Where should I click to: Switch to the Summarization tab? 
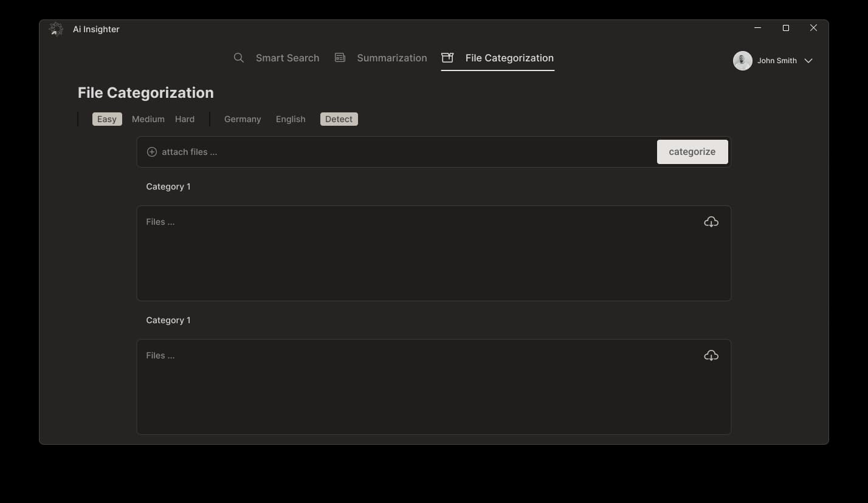point(391,57)
